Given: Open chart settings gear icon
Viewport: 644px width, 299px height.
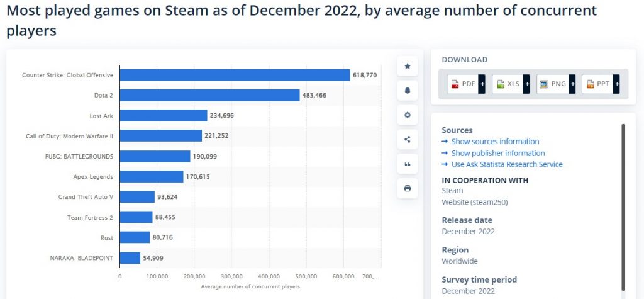Looking at the screenshot, I should pyautogui.click(x=408, y=115).
